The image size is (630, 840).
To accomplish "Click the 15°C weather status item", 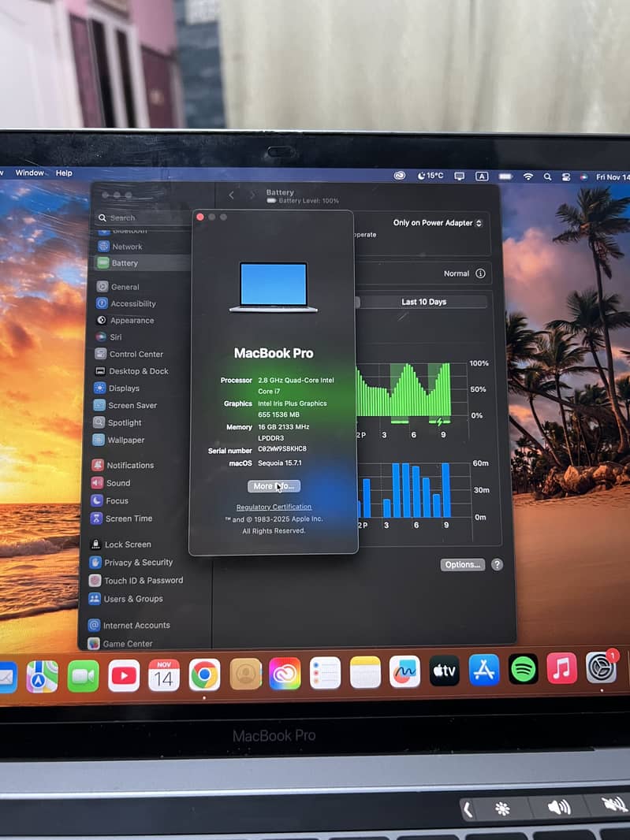I will tap(431, 175).
